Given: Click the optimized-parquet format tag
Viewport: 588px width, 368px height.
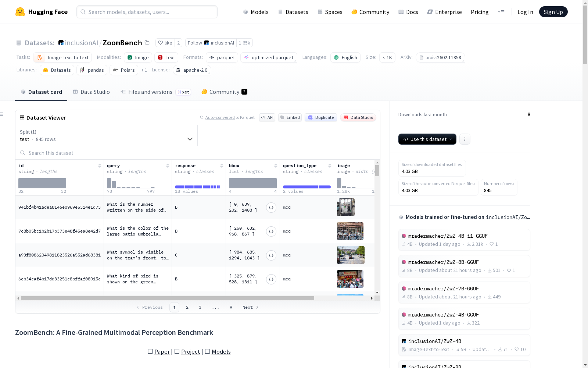Looking at the screenshot, I should pyautogui.click(x=269, y=57).
